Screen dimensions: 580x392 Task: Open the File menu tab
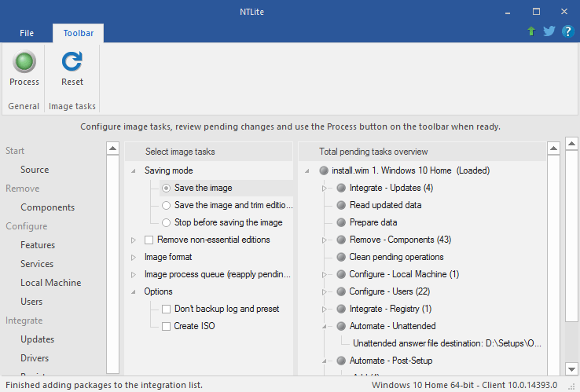coord(27,33)
